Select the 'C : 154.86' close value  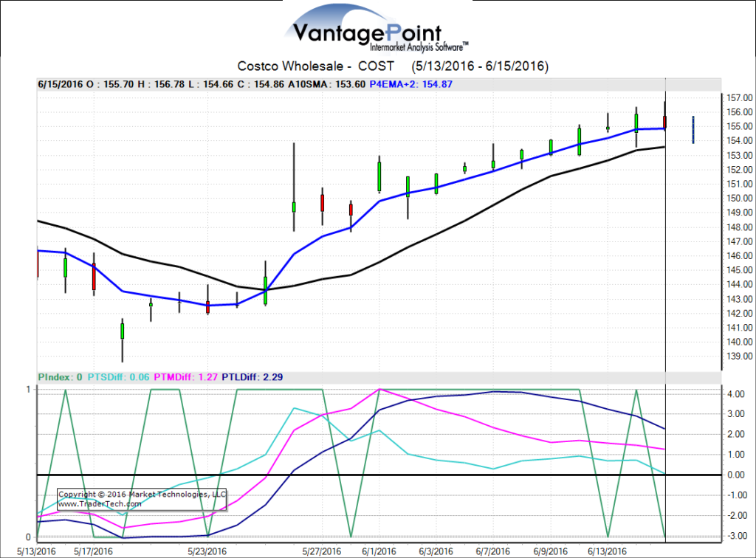pyautogui.click(x=261, y=84)
